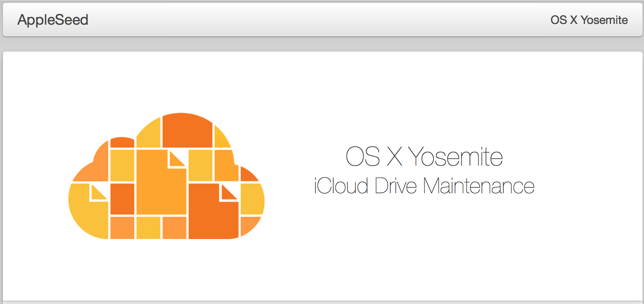Click empty middle area of the header bar
Image resolution: width=644 pixels, height=304 pixels.
(x=320, y=20)
